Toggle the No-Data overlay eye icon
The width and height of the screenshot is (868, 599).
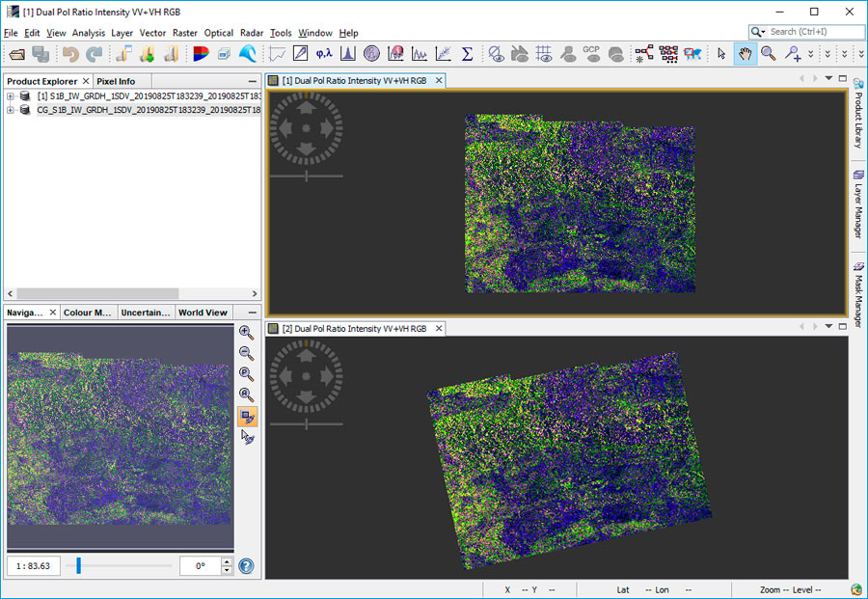point(497,54)
